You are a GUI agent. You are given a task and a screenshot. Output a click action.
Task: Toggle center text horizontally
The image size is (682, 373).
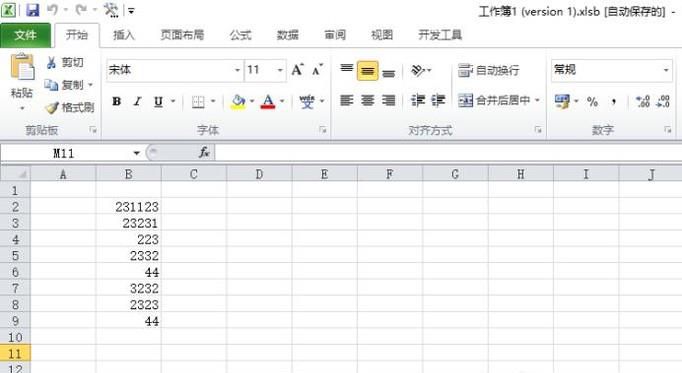pos(368,101)
